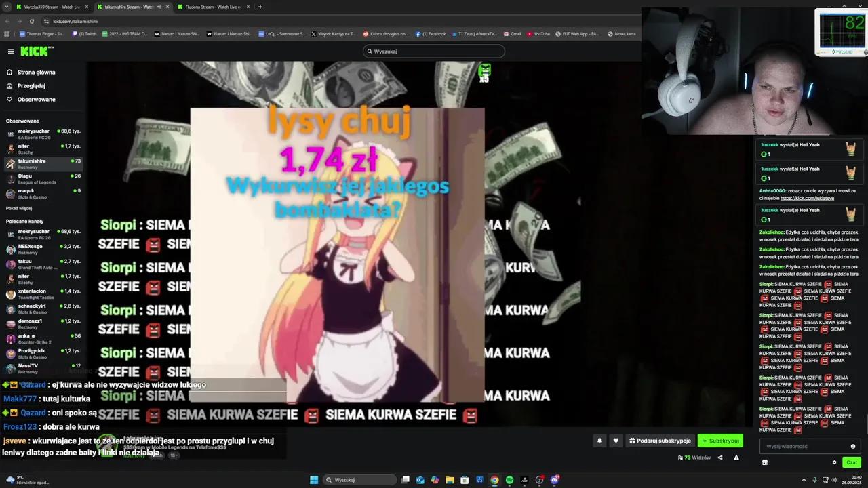Image resolution: width=868 pixels, height=488 pixels.
Task: Click the taskbar volume icon
Action: [833, 480]
